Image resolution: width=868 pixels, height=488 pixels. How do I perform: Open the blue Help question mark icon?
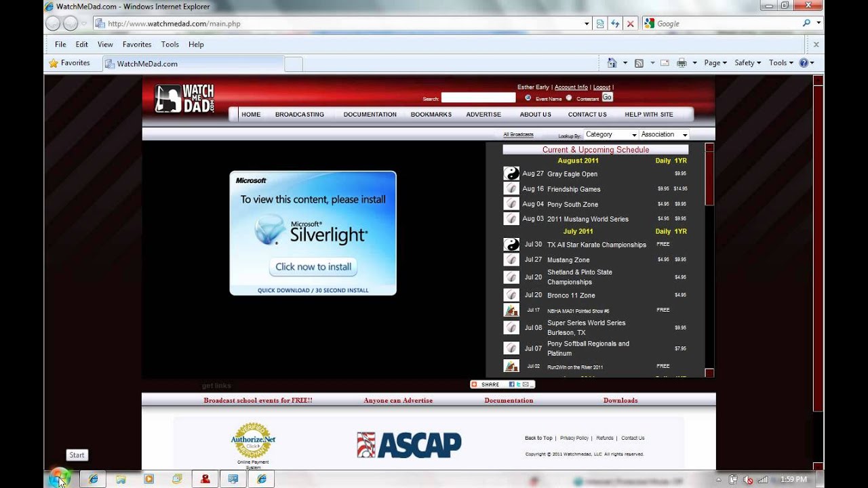pyautogui.click(x=804, y=62)
